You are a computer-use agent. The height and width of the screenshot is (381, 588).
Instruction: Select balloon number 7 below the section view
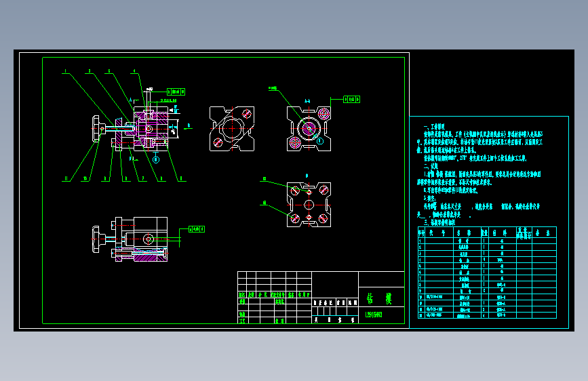tap(142, 178)
